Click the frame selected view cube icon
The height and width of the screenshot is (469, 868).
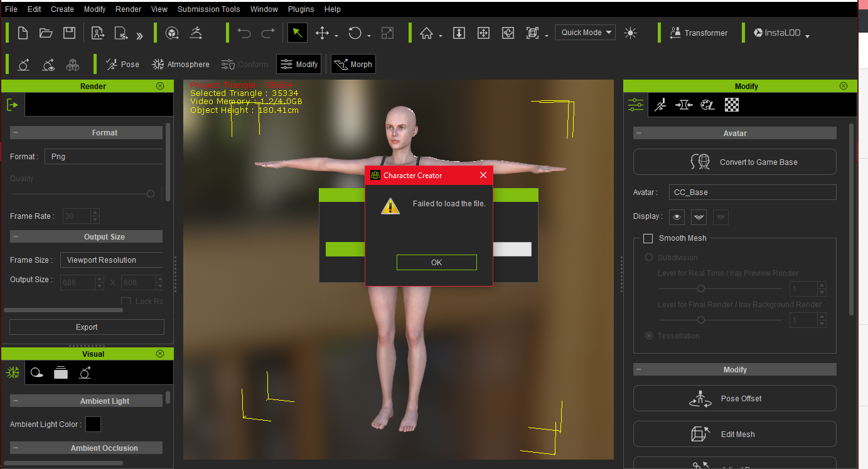pyautogui.click(x=533, y=33)
